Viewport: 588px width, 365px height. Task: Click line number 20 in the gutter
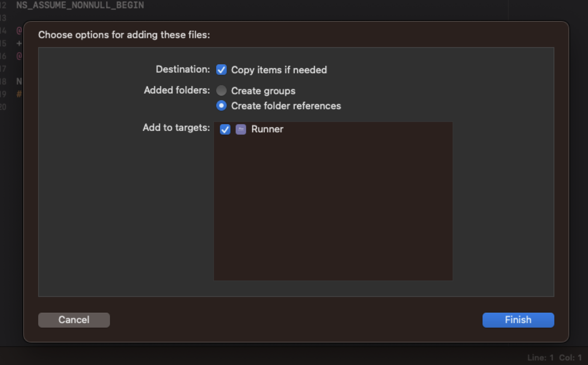[3, 107]
